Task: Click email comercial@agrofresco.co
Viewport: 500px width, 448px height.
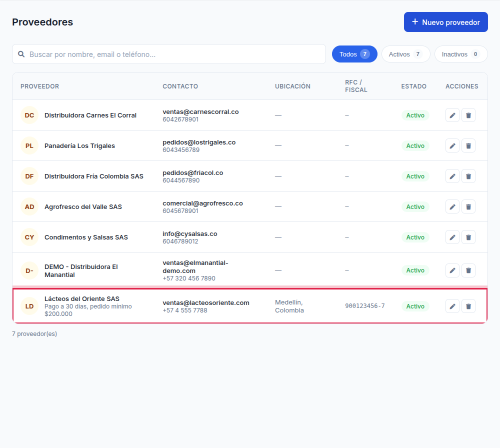Action: coord(203,203)
